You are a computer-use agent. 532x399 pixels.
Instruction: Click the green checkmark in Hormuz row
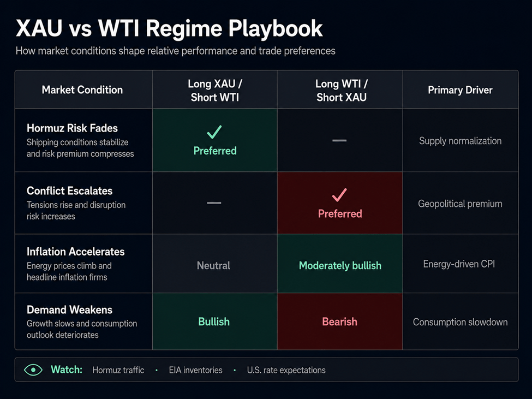[214, 132]
